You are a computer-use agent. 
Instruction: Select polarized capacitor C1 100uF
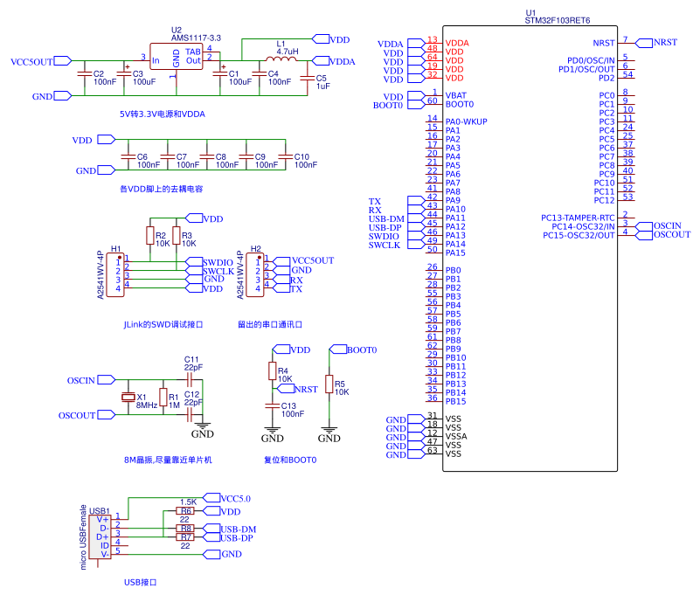point(220,73)
